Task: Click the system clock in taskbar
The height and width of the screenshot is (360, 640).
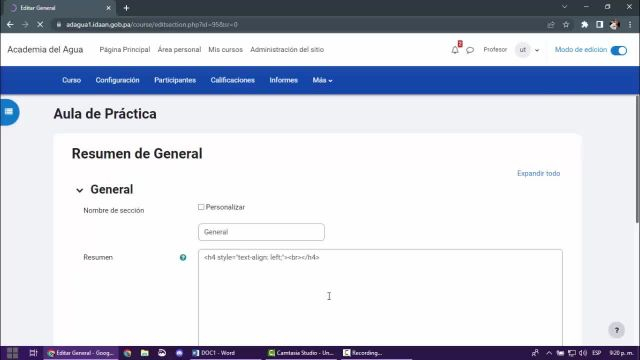Action: (621, 353)
